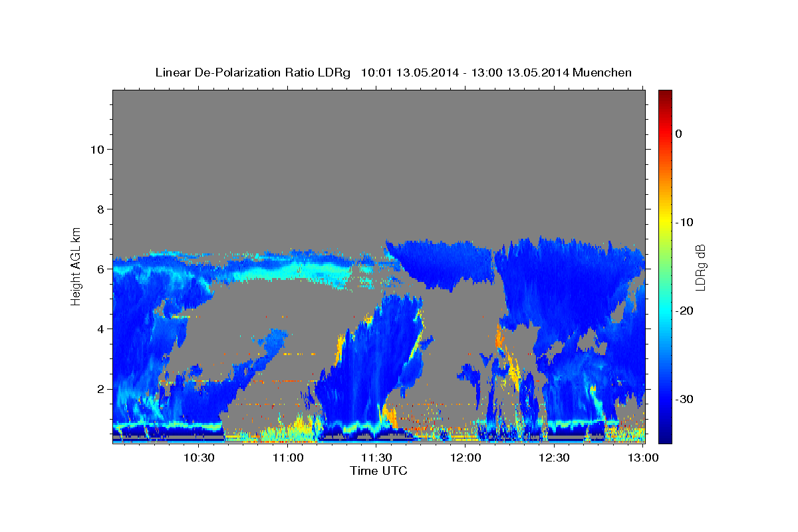Click the height tick label '6'

[x=101, y=269]
